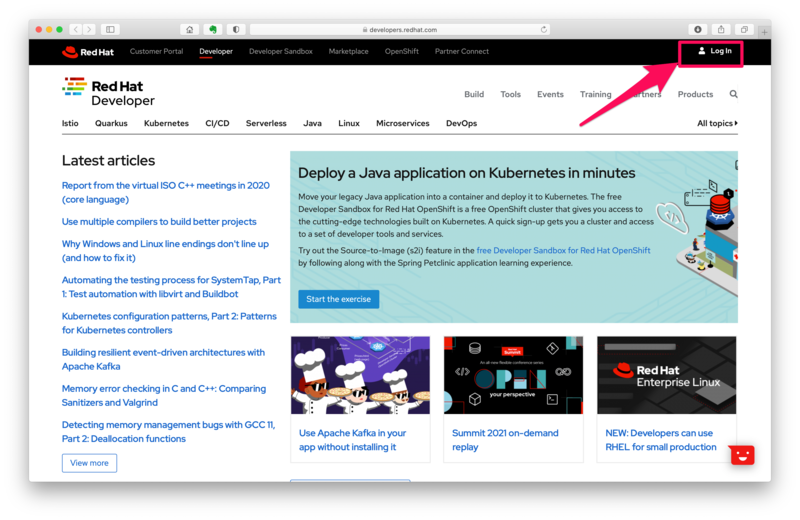800x520 pixels.
Task: Open the virtual ISO C++ meetings article
Action: (166, 192)
